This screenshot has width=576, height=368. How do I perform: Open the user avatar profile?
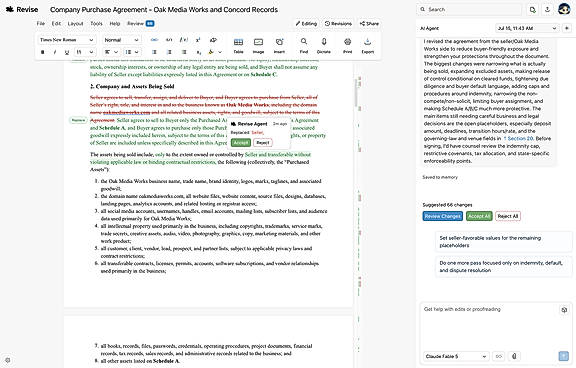point(564,9)
